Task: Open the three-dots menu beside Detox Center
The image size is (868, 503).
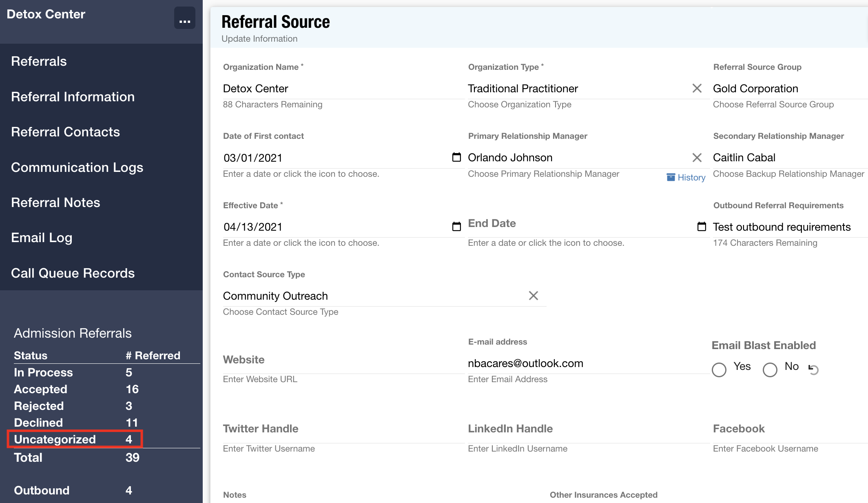Action: 184,18
